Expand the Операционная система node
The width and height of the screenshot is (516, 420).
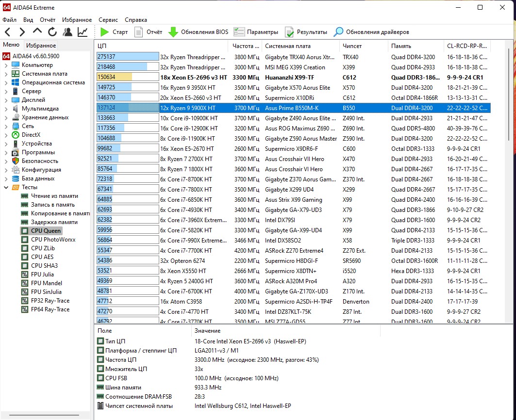tap(6, 82)
